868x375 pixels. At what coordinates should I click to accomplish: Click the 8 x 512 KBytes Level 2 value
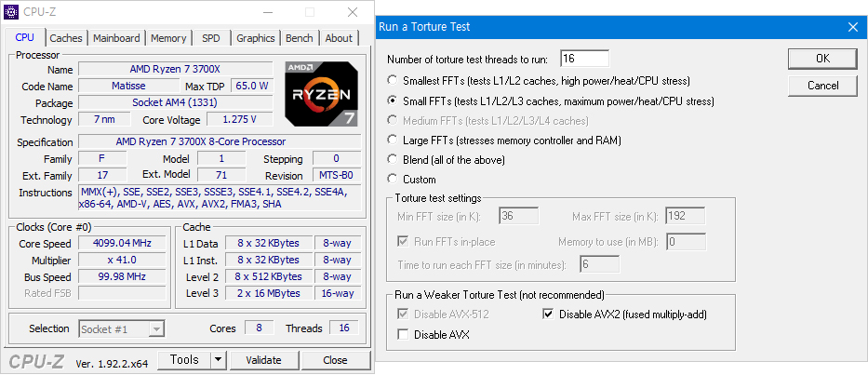tap(269, 276)
